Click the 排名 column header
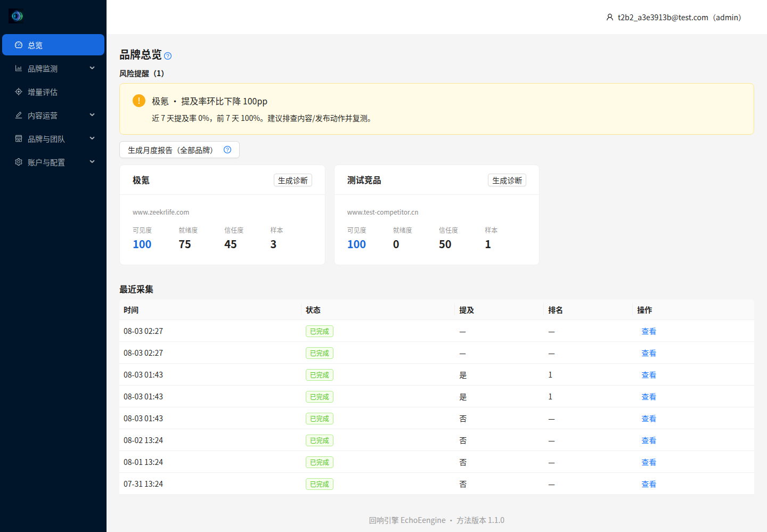The image size is (767, 532). click(x=556, y=310)
